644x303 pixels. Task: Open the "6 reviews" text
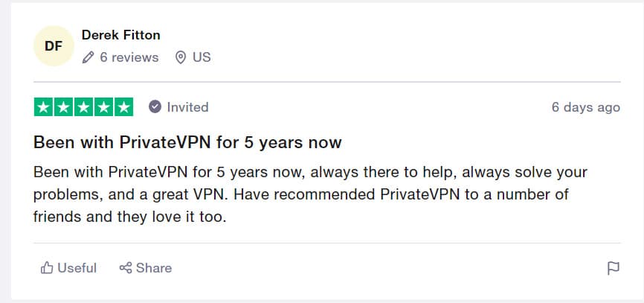click(129, 57)
